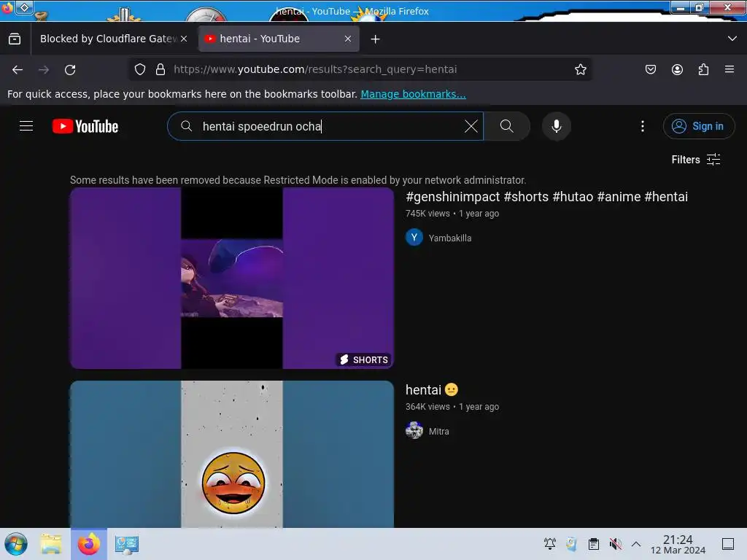Close the Blocked by Cloudflare tab
Image resolution: width=747 pixels, height=560 pixels.
click(184, 39)
